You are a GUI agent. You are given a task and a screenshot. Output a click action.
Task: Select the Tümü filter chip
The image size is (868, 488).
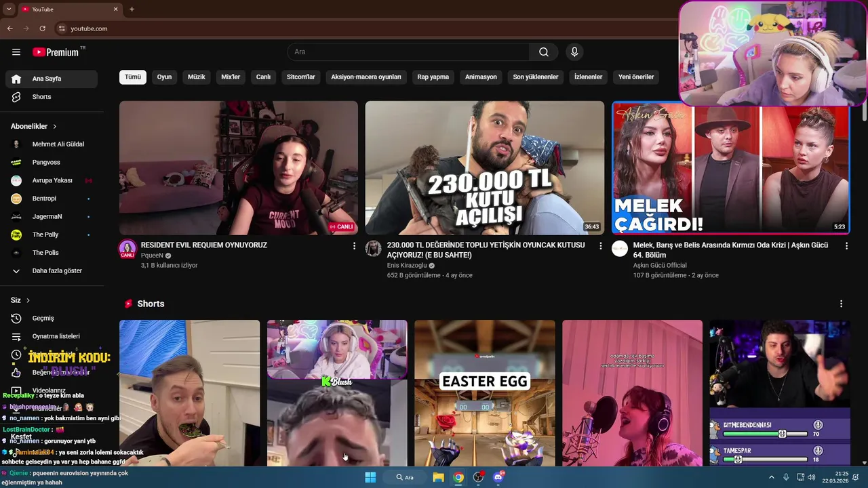[x=133, y=77]
